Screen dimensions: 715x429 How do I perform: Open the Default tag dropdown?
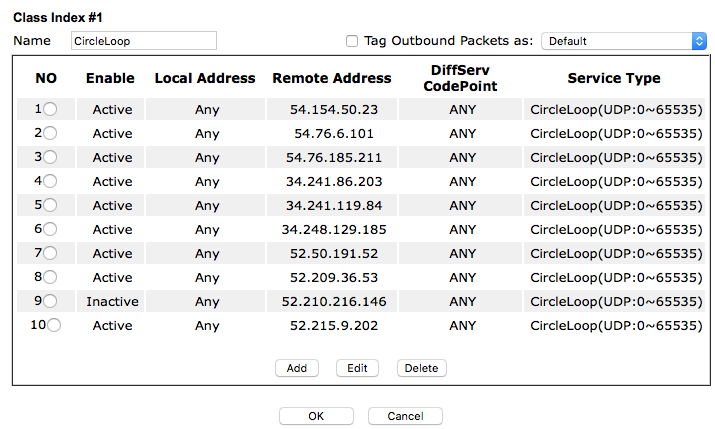coord(624,41)
